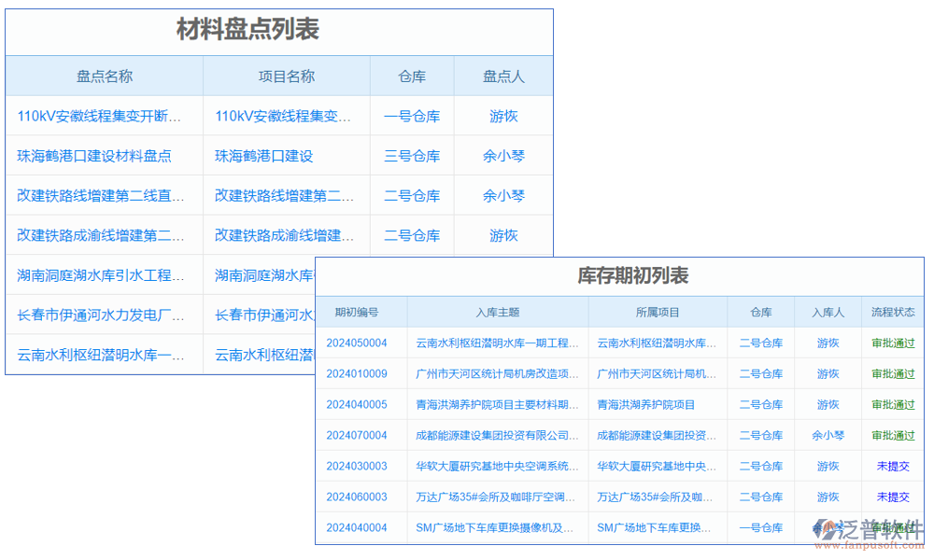The height and width of the screenshot is (560, 934).
Task: Select 一号仓库 cell in first row
Action: coord(412,116)
